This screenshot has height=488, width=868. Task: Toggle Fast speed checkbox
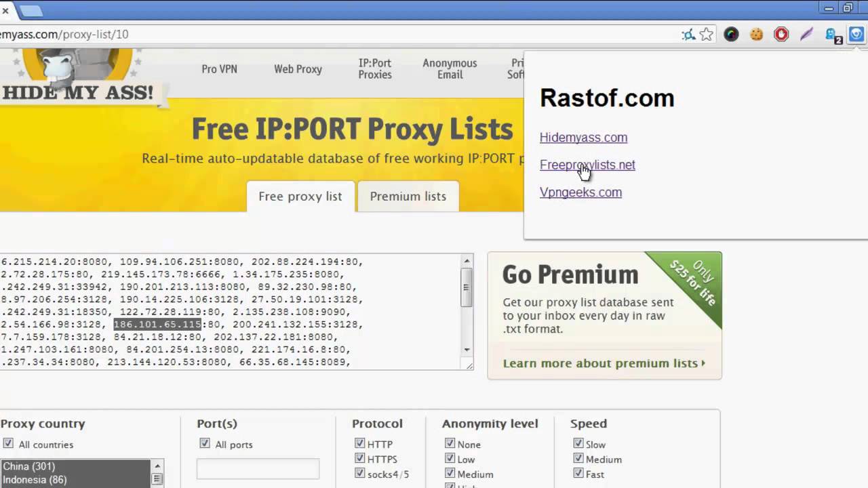(x=578, y=473)
